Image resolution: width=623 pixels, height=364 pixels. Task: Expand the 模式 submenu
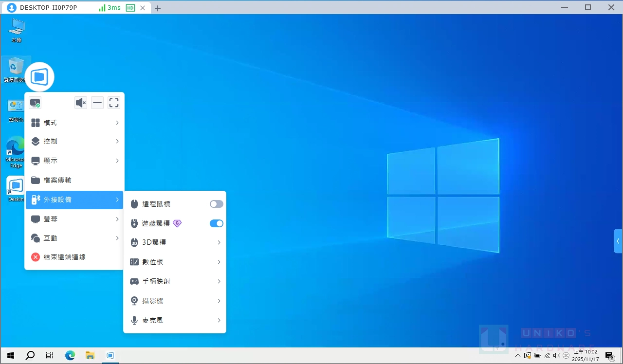tap(74, 122)
